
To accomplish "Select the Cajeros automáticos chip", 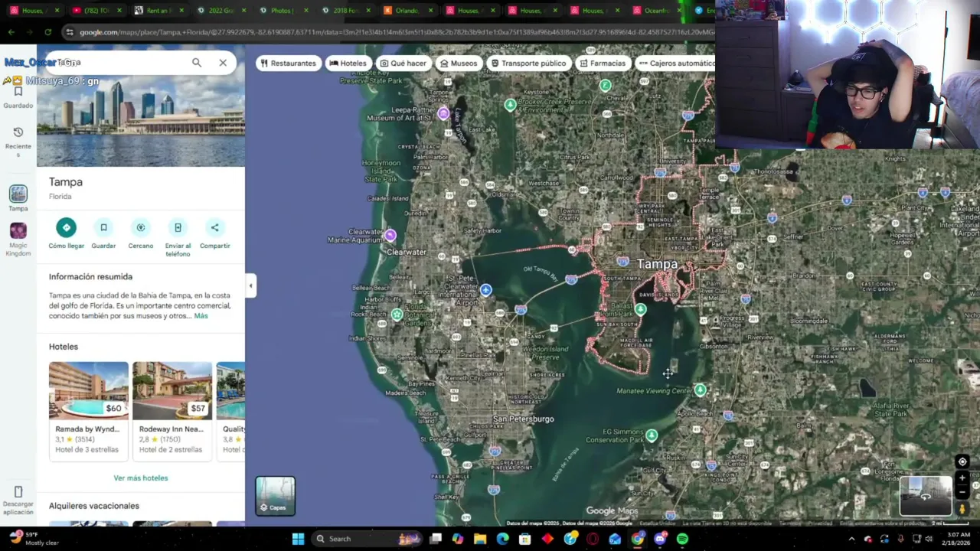I will click(675, 63).
